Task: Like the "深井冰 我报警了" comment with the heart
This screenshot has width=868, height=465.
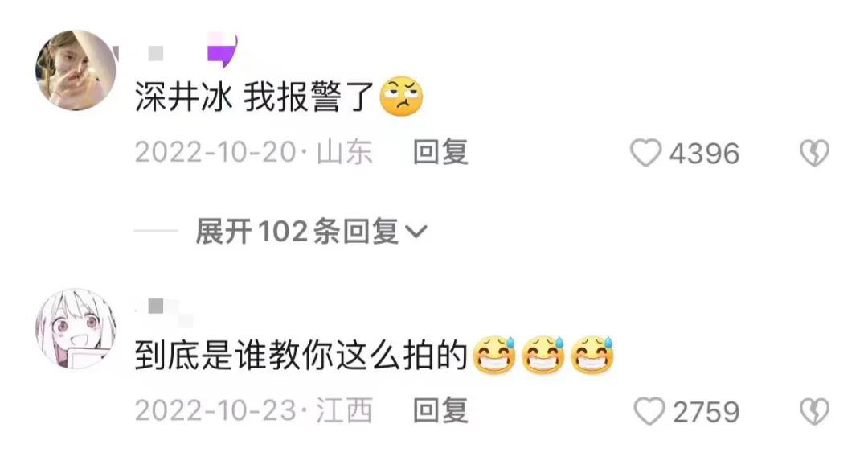Action: [x=645, y=153]
